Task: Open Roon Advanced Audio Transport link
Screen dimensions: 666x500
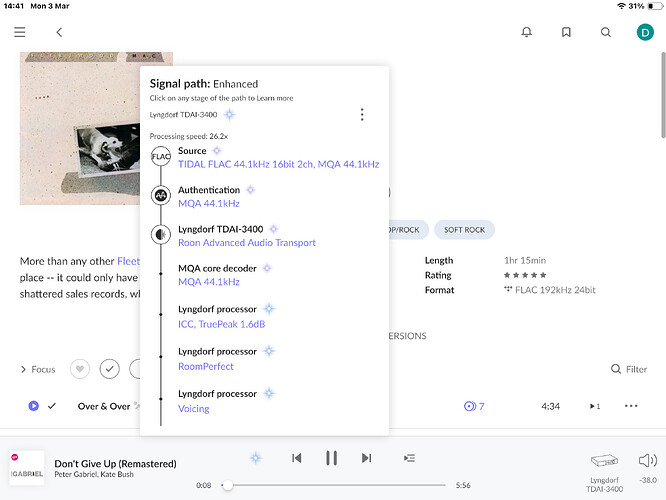Action: (247, 243)
